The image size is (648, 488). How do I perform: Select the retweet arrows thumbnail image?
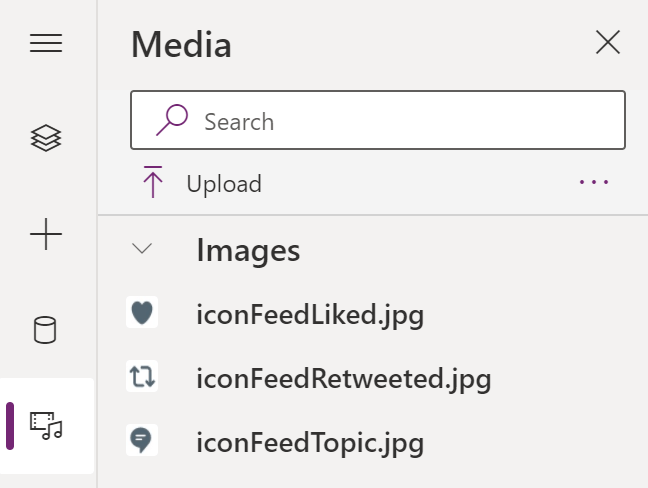(x=142, y=377)
